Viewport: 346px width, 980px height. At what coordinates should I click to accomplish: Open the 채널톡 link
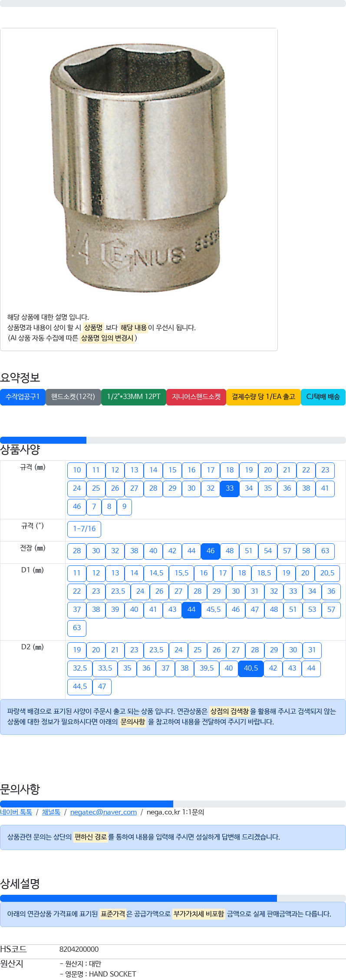click(51, 812)
